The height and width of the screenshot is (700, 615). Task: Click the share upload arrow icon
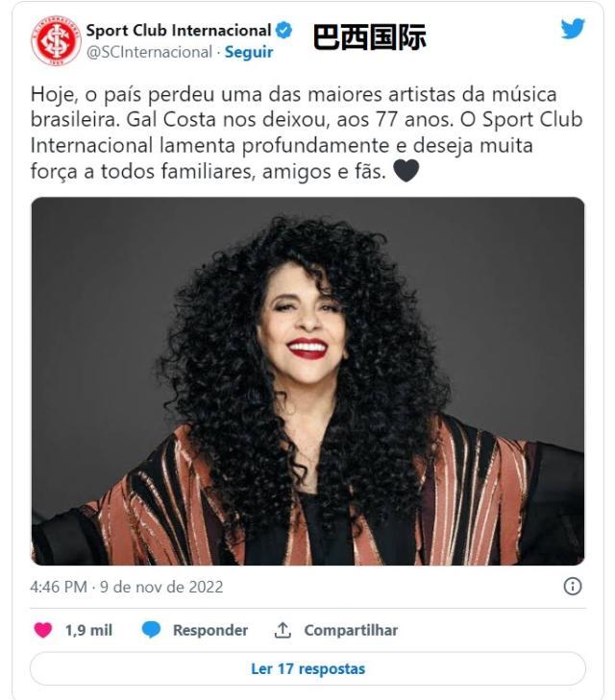click(283, 630)
